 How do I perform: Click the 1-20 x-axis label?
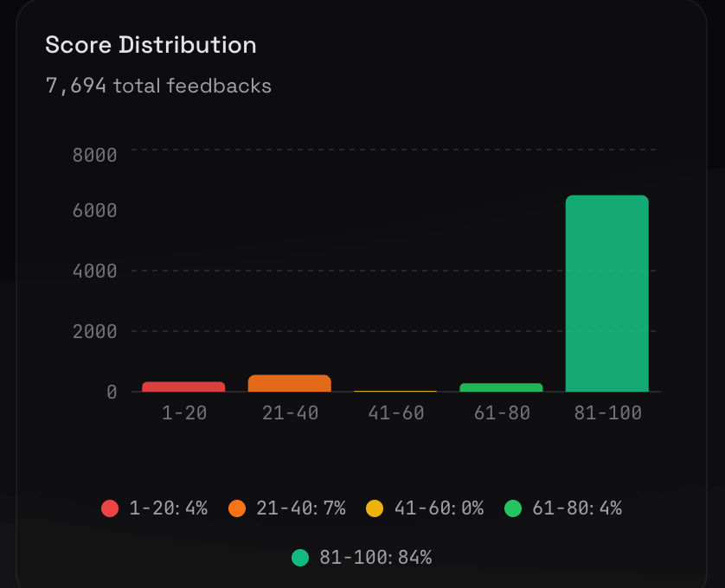point(184,413)
